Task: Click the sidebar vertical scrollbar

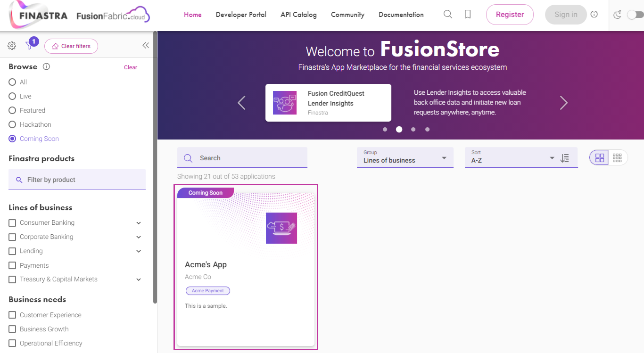Action: [x=155, y=167]
